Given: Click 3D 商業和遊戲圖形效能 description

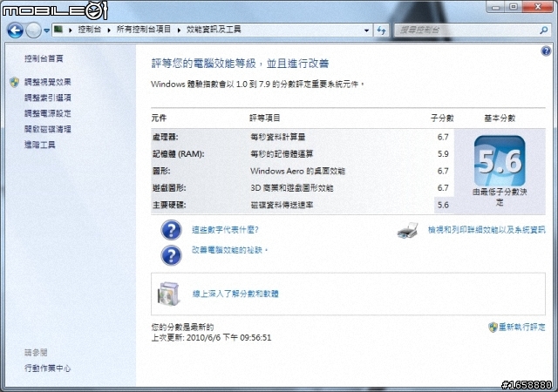Looking at the screenshot, I should pos(292,188).
